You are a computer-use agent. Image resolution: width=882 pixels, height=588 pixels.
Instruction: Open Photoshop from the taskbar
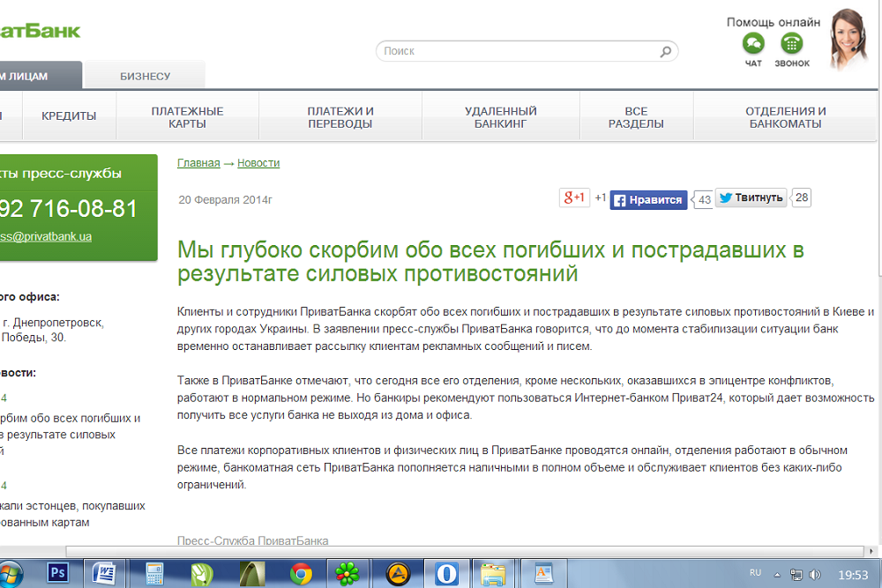58,573
